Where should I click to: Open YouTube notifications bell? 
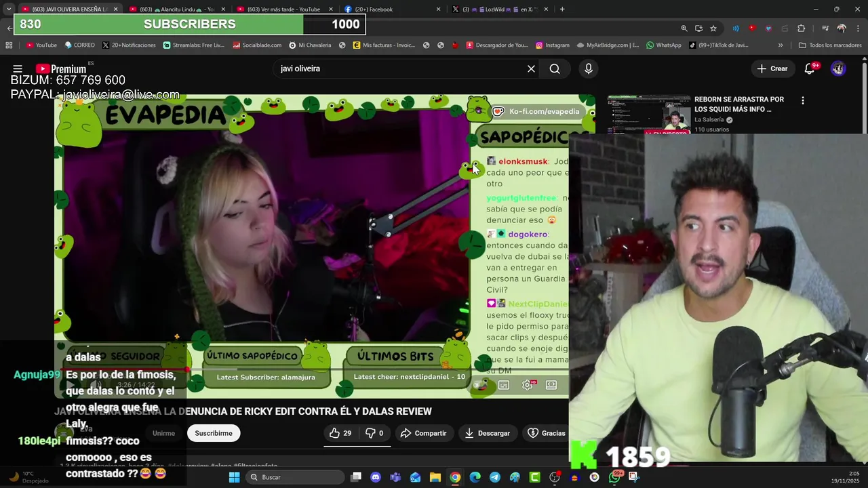pyautogui.click(x=809, y=68)
